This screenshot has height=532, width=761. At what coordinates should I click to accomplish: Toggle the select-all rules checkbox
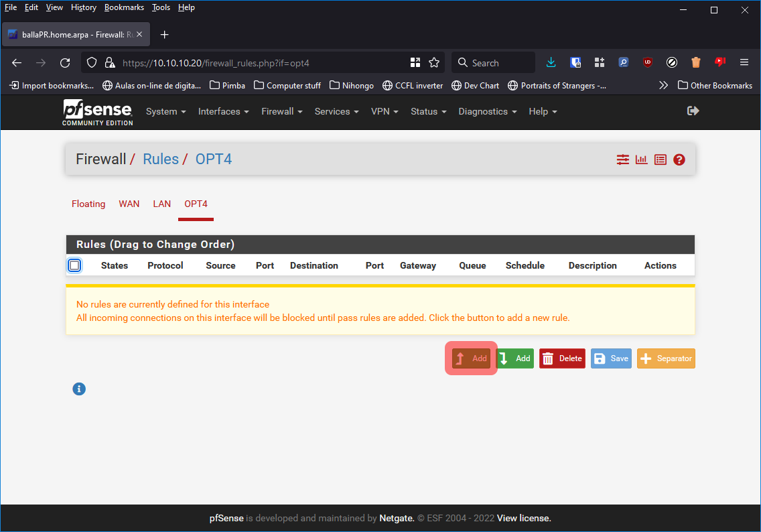pyautogui.click(x=74, y=265)
